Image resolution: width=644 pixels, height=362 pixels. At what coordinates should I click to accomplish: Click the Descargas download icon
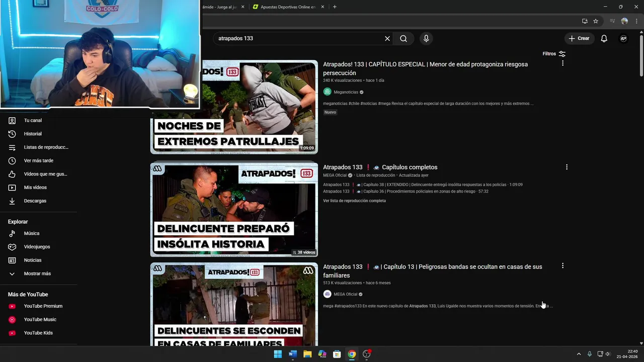[12, 201]
